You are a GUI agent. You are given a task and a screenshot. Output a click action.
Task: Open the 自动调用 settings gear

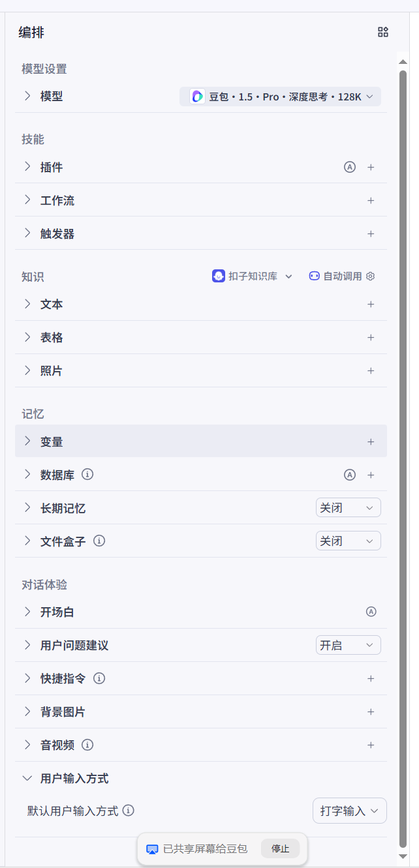[x=371, y=276]
